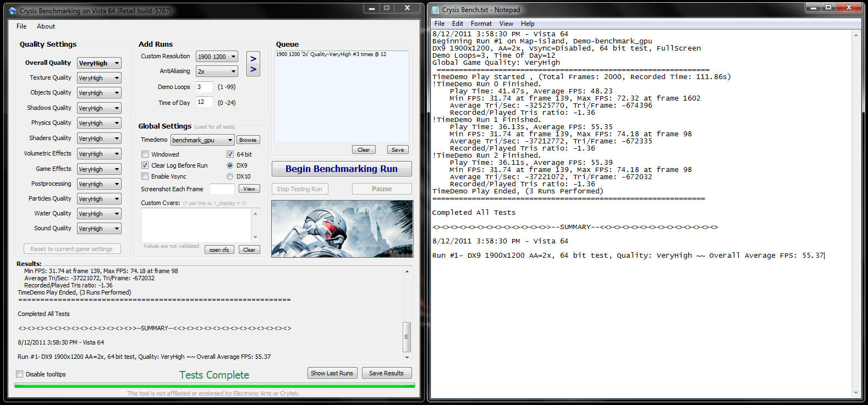Click the 'Tests Complete' status text
The image size is (868, 405).
click(x=214, y=375)
